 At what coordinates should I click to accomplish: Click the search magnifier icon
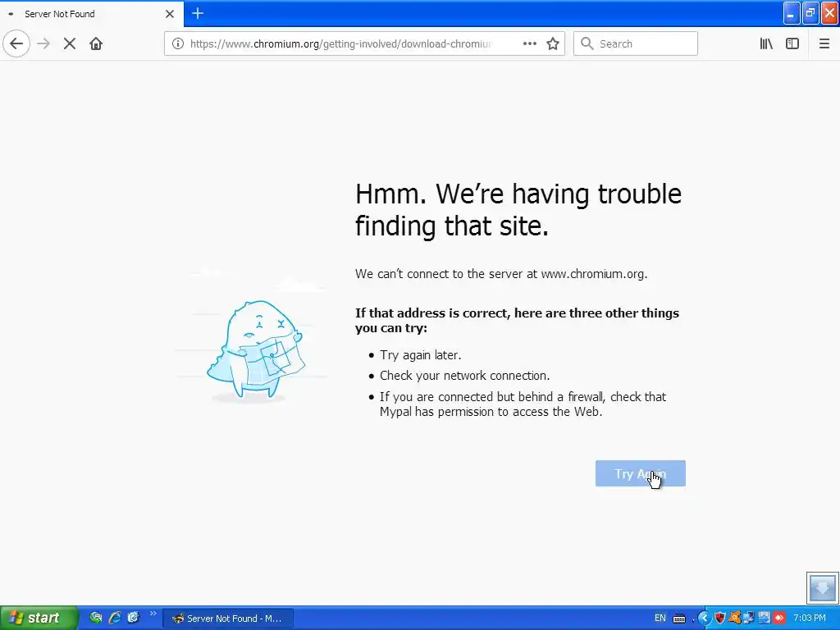(587, 43)
